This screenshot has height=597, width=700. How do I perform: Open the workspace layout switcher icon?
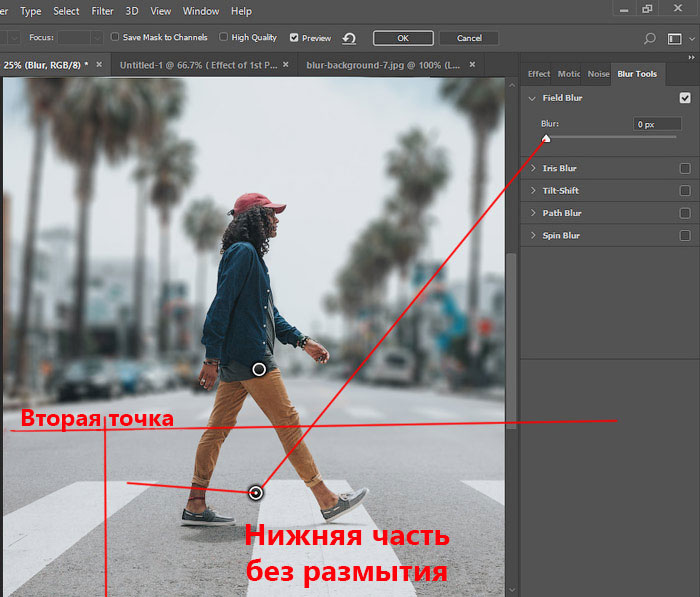[675, 38]
